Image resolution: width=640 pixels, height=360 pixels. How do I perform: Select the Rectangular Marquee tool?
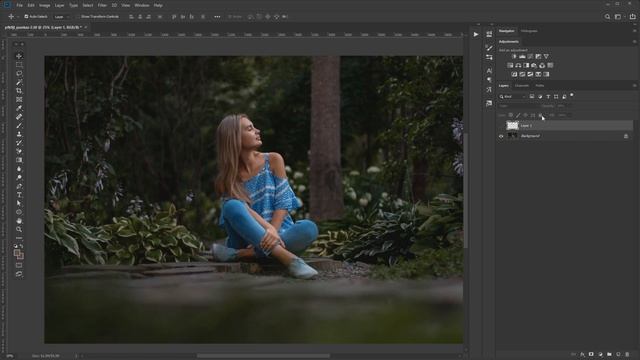click(x=19, y=64)
